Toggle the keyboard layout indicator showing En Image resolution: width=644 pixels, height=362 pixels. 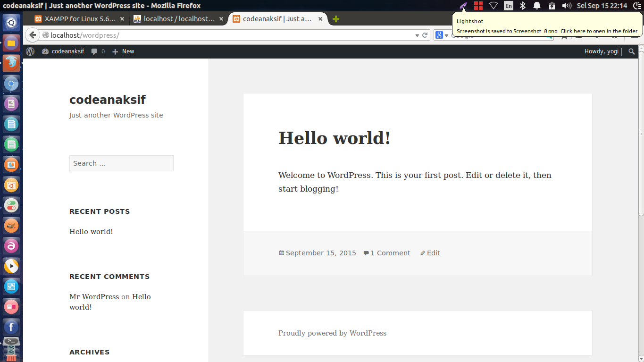coord(508,6)
